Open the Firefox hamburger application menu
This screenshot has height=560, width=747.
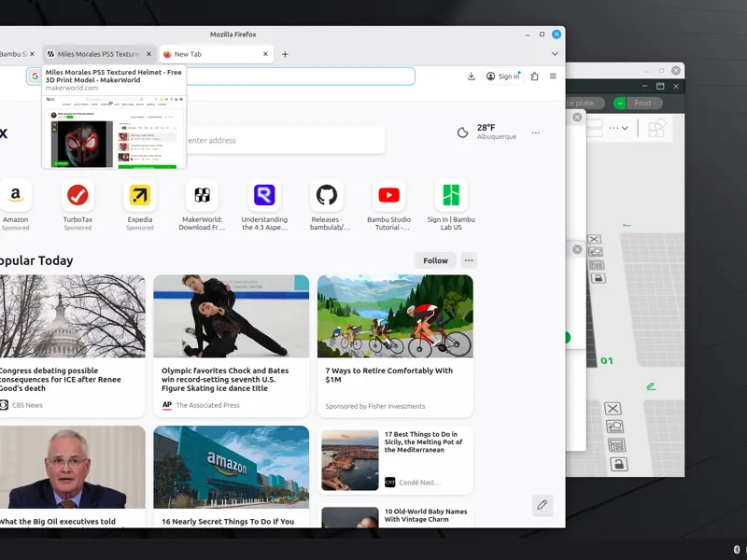[x=553, y=77]
